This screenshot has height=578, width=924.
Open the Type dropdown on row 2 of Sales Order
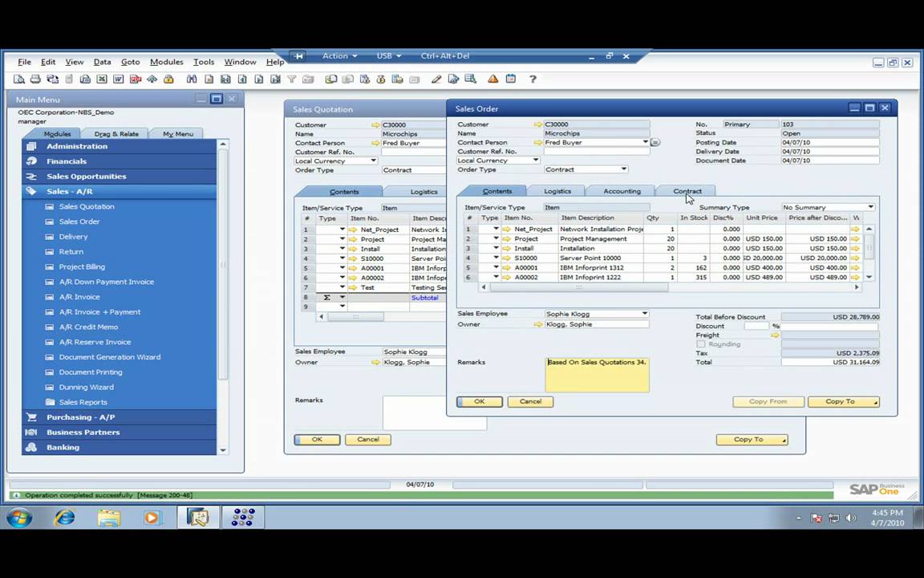496,238
